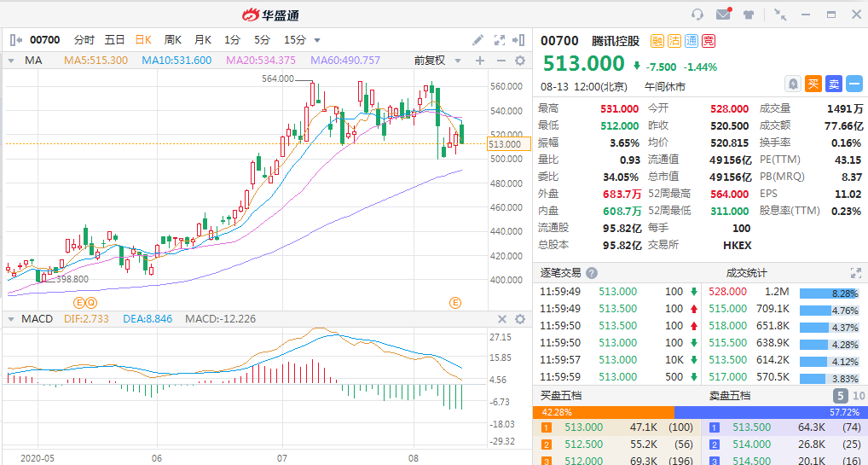Open MA indicator settings gear
The height and width of the screenshot is (465, 868).
pos(520,61)
